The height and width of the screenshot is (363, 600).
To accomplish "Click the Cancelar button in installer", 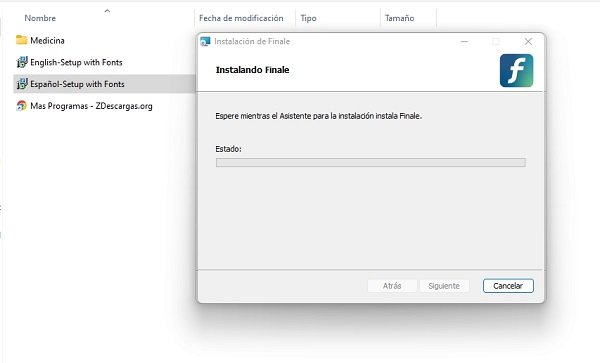I will 508,286.
